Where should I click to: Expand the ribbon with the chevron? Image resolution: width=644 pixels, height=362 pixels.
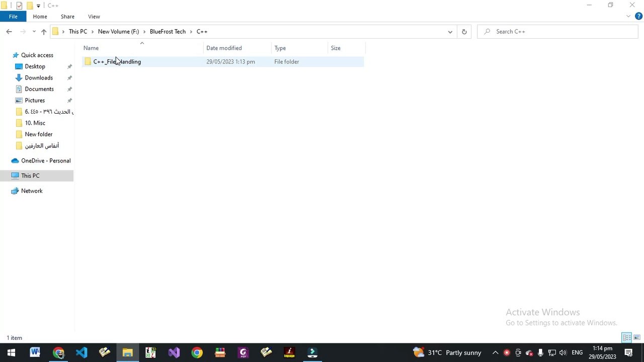coord(628,16)
